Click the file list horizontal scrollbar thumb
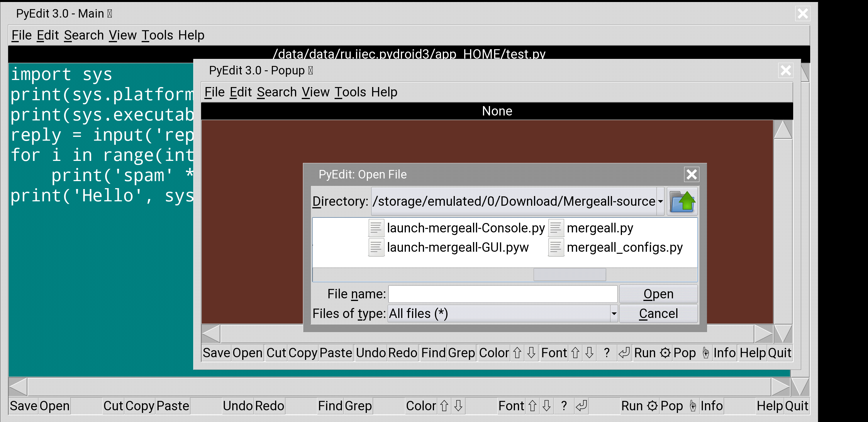This screenshot has height=422, width=868. coord(569,274)
